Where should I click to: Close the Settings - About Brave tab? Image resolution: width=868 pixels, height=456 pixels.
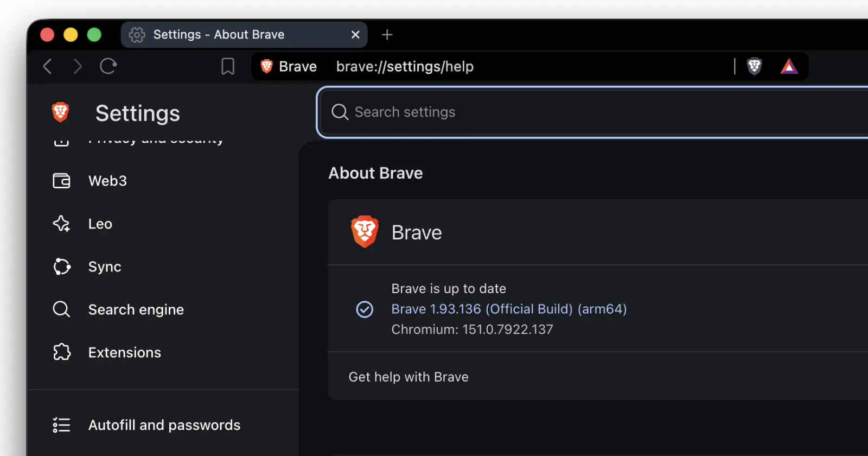355,35
